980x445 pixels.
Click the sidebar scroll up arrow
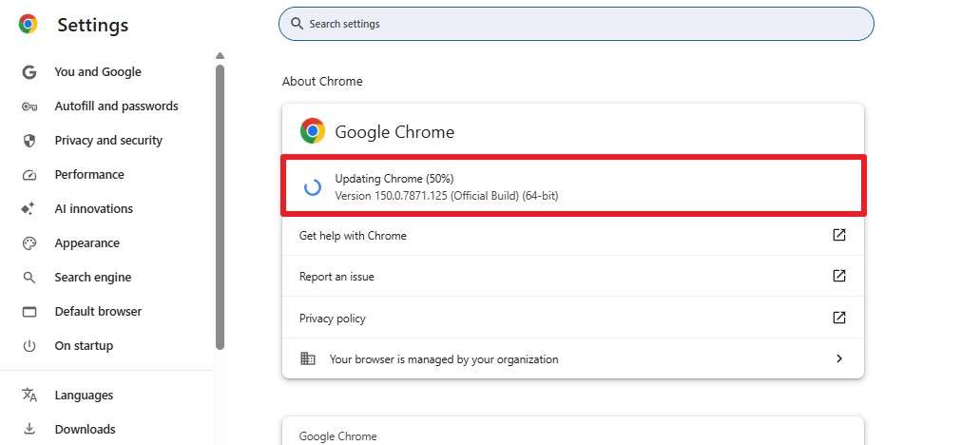point(220,56)
